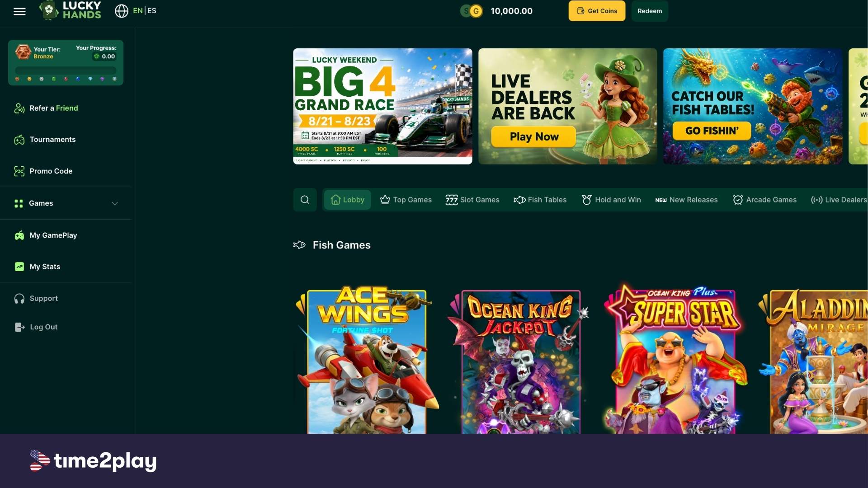Screen dimensions: 868x488
Task: Click the Tournaments controller icon
Action: coord(19,140)
